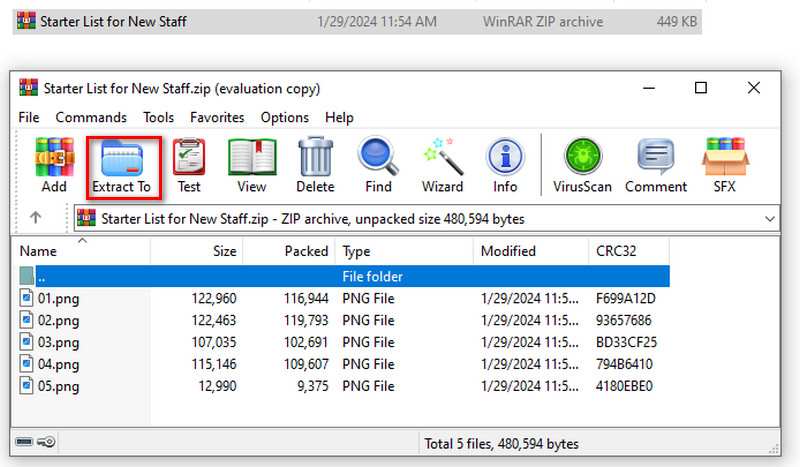
Task: Click 'WinRAR ZIP archive' type in Explorer
Action: (x=543, y=21)
